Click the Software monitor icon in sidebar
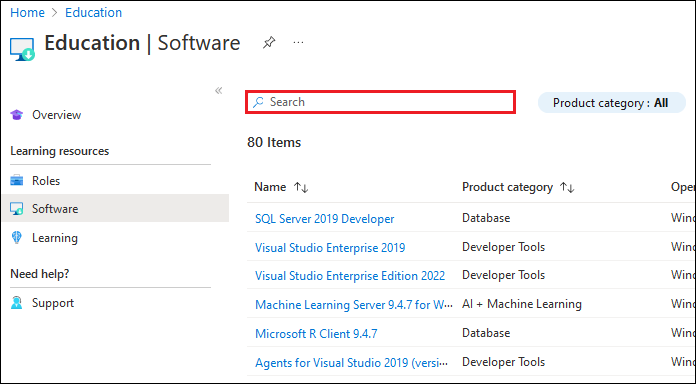 [17, 209]
